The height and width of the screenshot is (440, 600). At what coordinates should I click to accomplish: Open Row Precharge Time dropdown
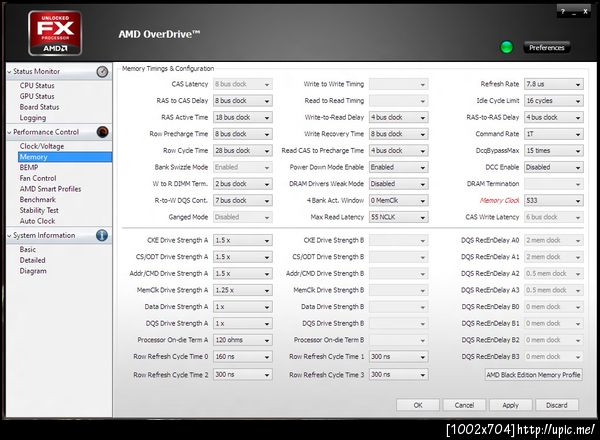click(243, 134)
